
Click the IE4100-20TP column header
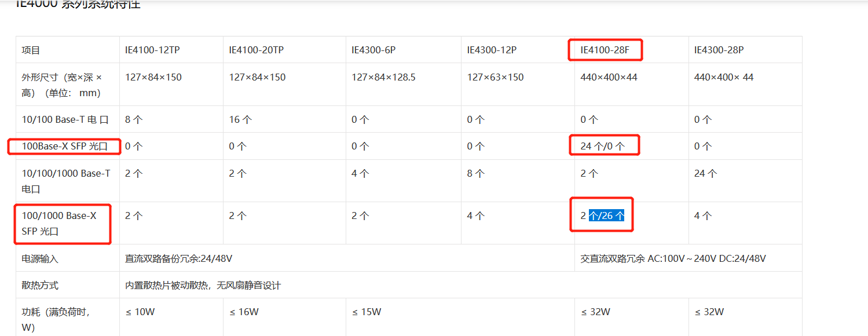pos(257,50)
